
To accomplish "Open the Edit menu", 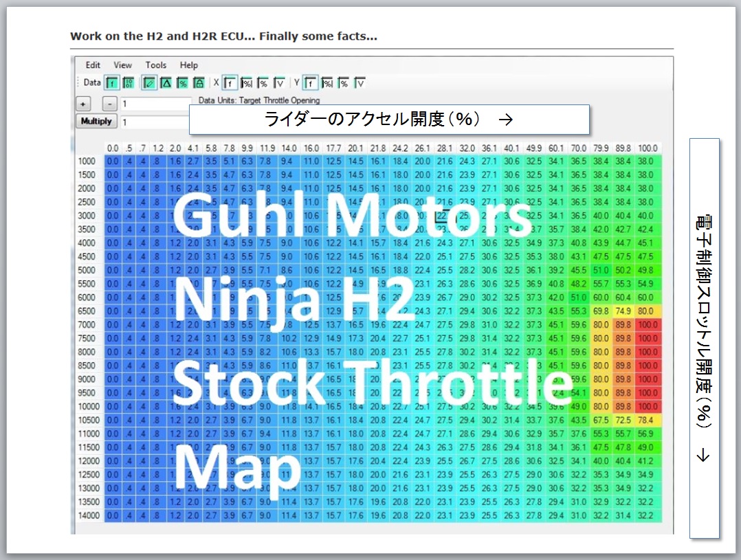I will [93, 65].
